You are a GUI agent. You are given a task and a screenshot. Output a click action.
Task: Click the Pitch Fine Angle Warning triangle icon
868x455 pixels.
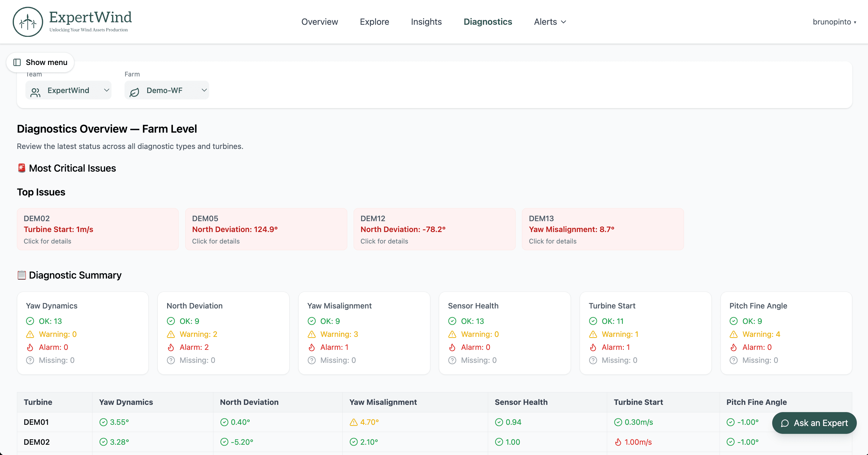pos(734,334)
